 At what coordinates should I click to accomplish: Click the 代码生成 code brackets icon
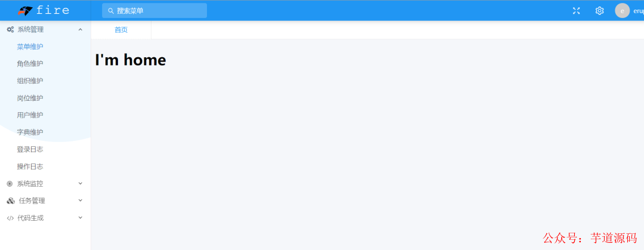[x=10, y=218]
